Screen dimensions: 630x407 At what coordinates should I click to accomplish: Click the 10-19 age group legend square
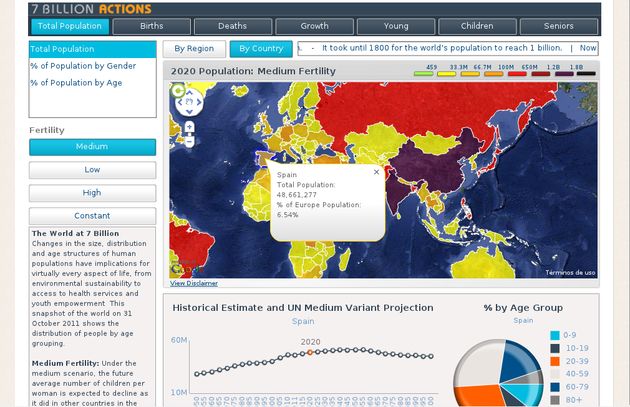[x=555, y=348]
